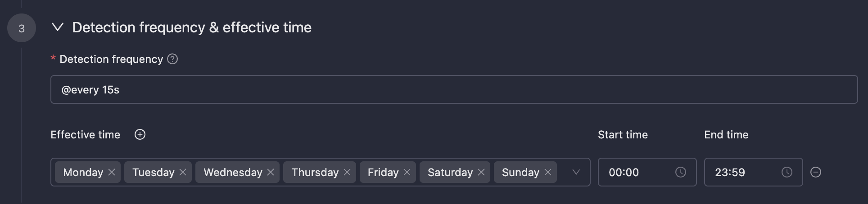Click the Detection frequency help icon
This screenshot has height=204, width=868.
172,59
